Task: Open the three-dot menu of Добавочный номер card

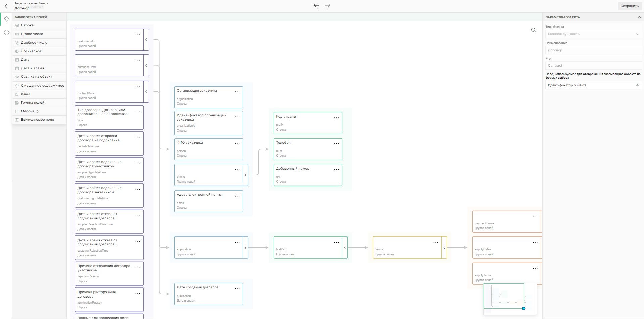Action: click(x=336, y=170)
